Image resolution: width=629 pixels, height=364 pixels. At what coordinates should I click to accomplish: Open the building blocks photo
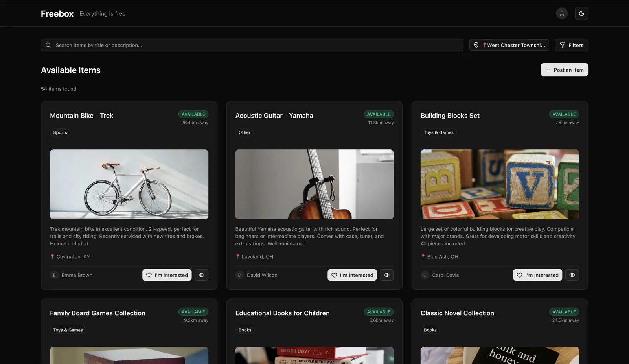pos(500,184)
